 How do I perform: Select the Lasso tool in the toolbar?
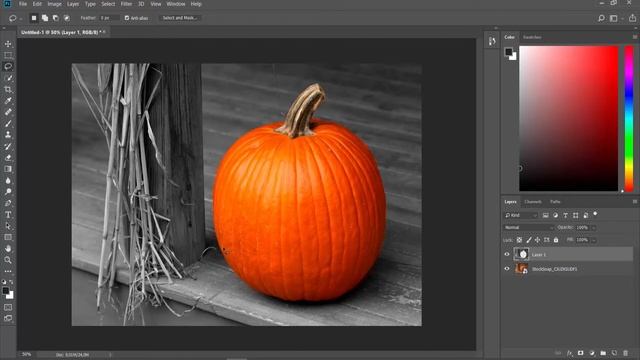pos(8,66)
